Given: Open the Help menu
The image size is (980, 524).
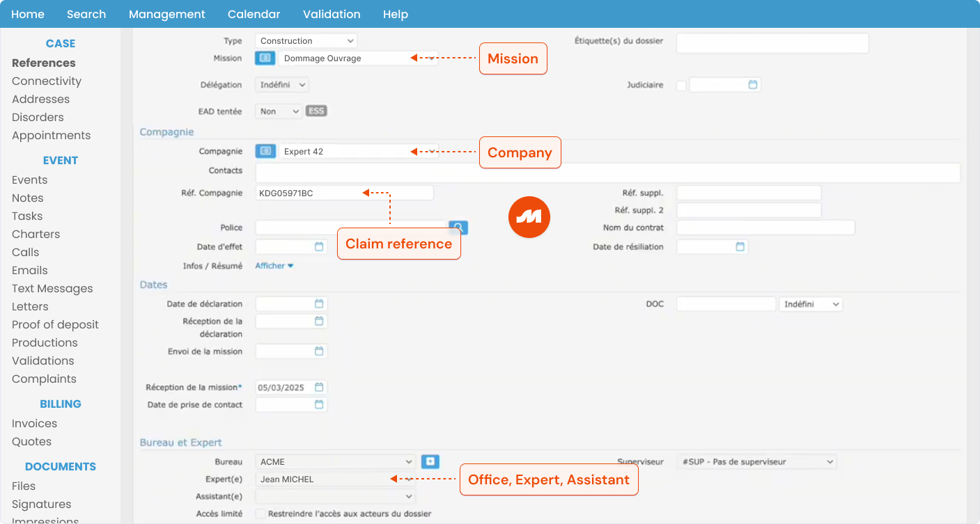Looking at the screenshot, I should 396,14.
